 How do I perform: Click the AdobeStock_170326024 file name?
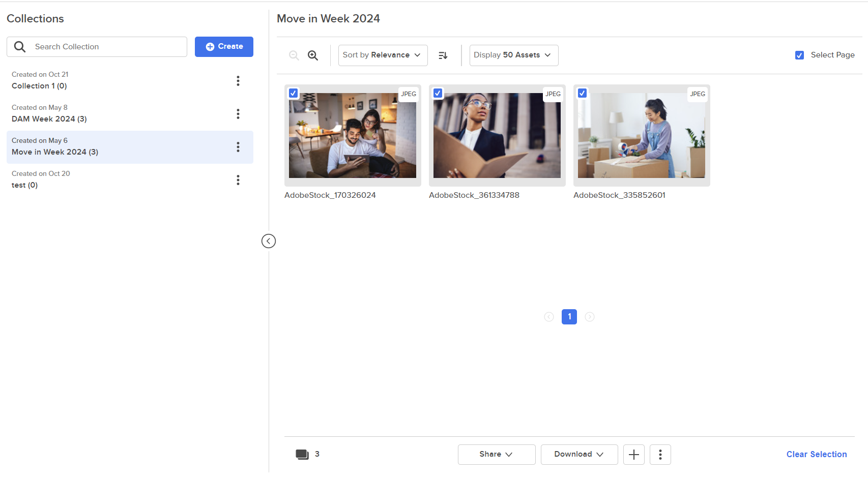pyautogui.click(x=330, y=195)
